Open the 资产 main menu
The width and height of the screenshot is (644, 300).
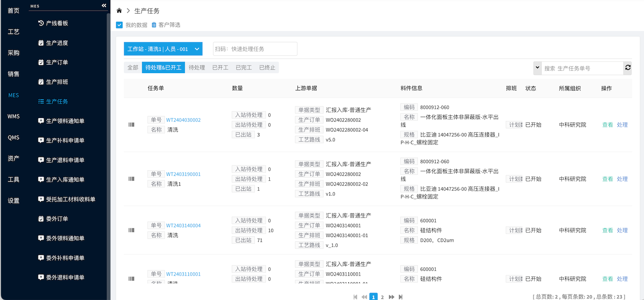(x=14, y=158)
